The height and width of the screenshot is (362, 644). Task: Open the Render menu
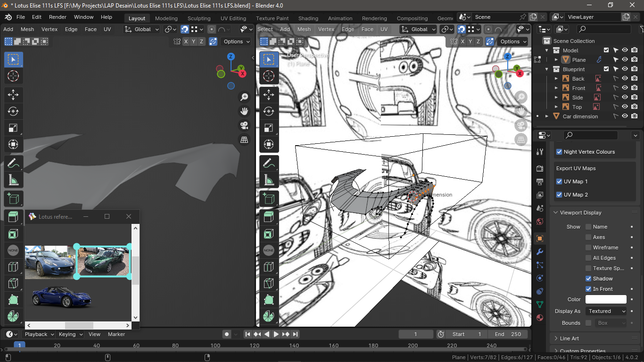click(58, 17)
